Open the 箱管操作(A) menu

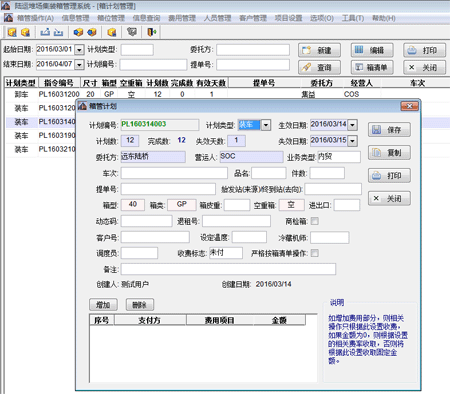coord(35,18)
